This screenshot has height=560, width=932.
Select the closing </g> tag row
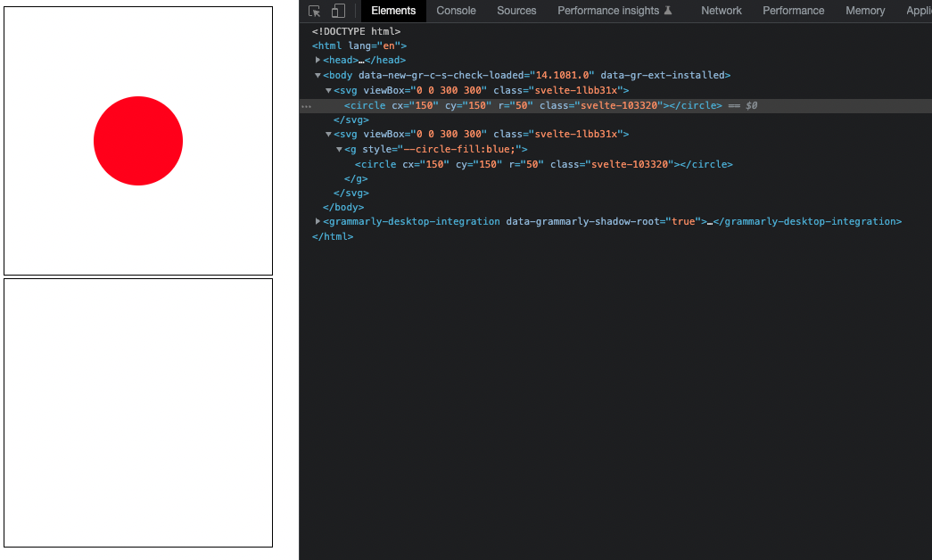356,178
